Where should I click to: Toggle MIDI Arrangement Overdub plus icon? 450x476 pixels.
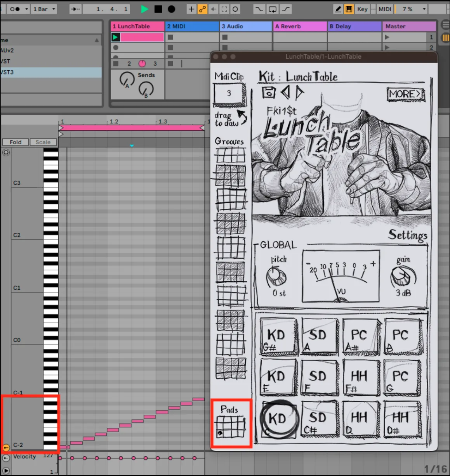click(191, 9)
